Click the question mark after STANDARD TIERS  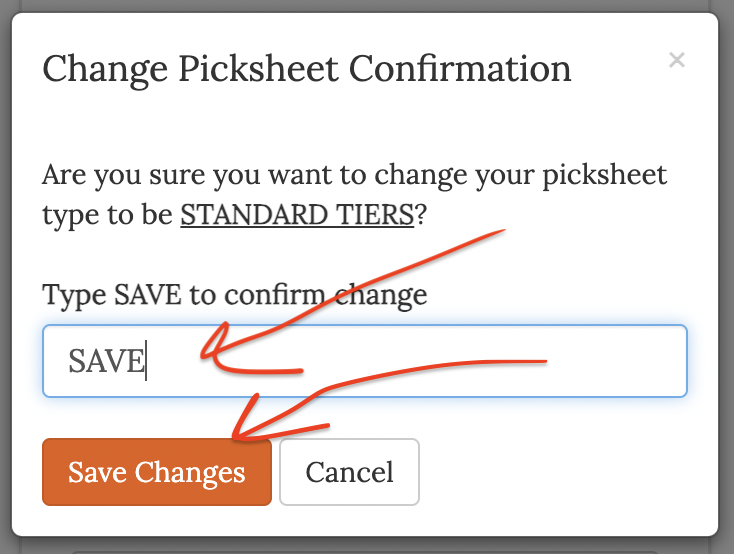[x=421, y=215]
